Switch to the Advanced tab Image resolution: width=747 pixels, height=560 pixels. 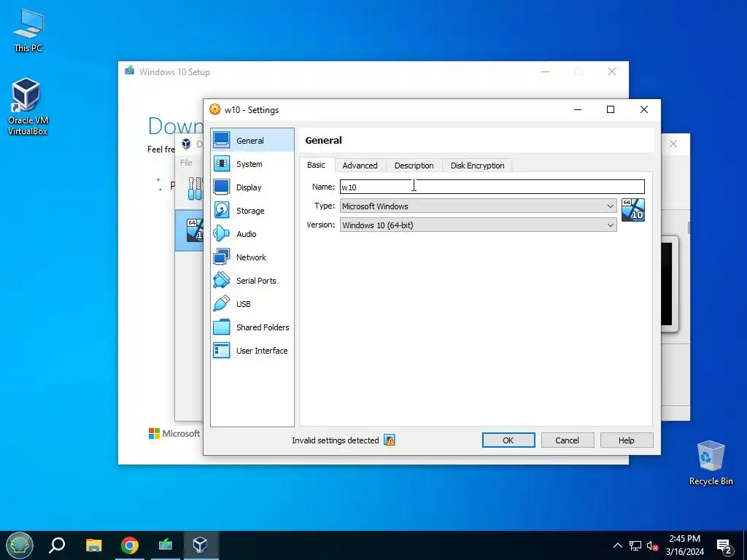360,166
